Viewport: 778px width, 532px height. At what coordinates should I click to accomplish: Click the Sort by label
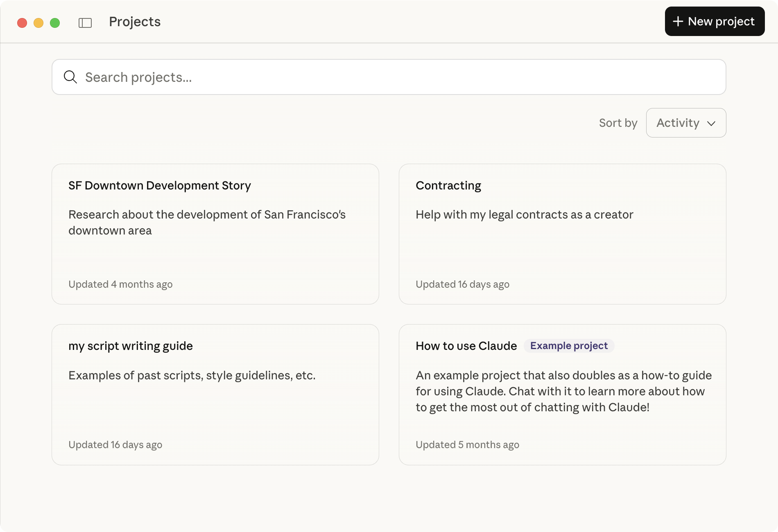coord(618,123)
